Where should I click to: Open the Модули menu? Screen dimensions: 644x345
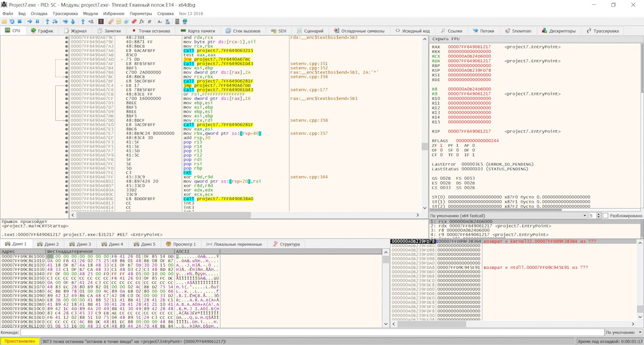[x=91, y=13]
